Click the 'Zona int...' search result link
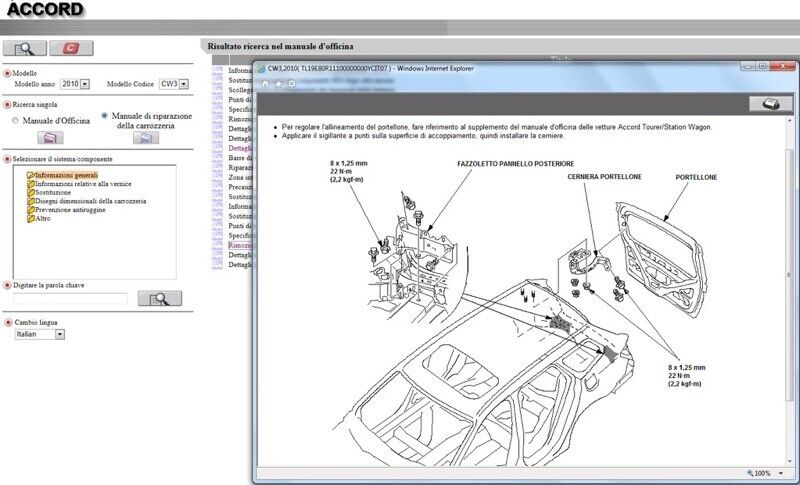This screenshot has width=800, height=485. pos(240,177)
